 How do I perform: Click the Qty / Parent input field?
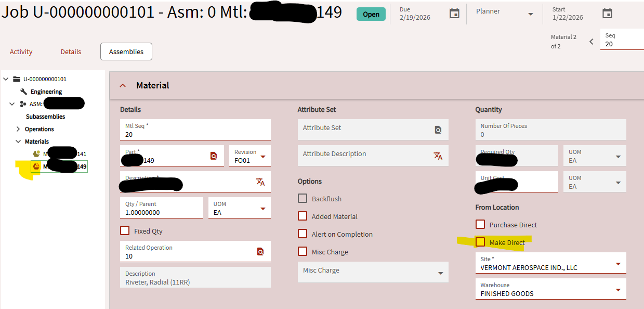(x=162, y=208)
